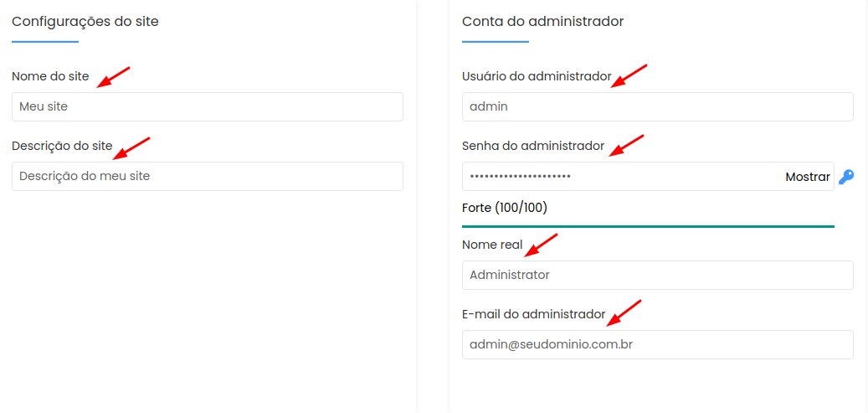
Task: Click the Usuário do administrador input box
Action: pyautogui.click(x=658, y=106)
